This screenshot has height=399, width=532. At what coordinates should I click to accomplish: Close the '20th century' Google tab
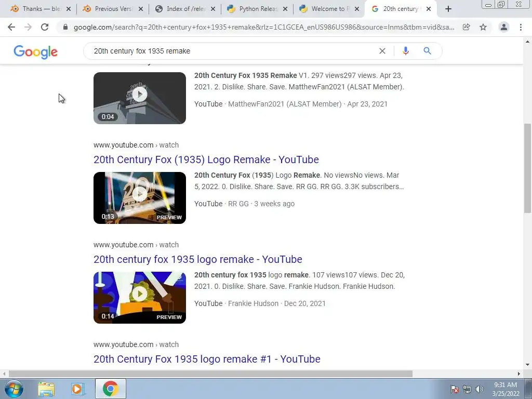429,9
